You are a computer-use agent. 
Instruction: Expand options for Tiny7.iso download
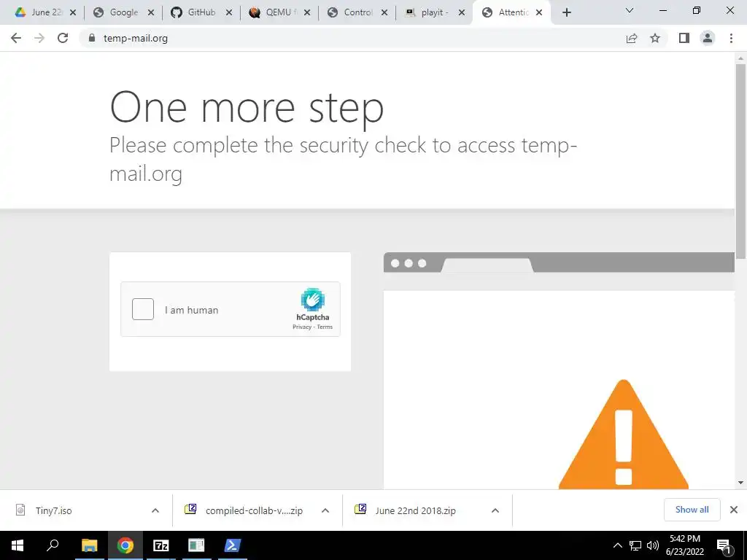click(x=155, y=510)
